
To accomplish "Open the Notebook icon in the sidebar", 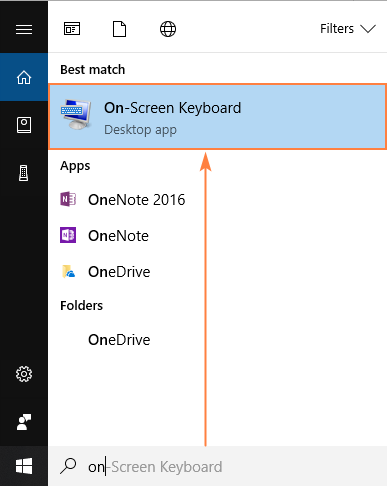I will (x=24, y=125).
